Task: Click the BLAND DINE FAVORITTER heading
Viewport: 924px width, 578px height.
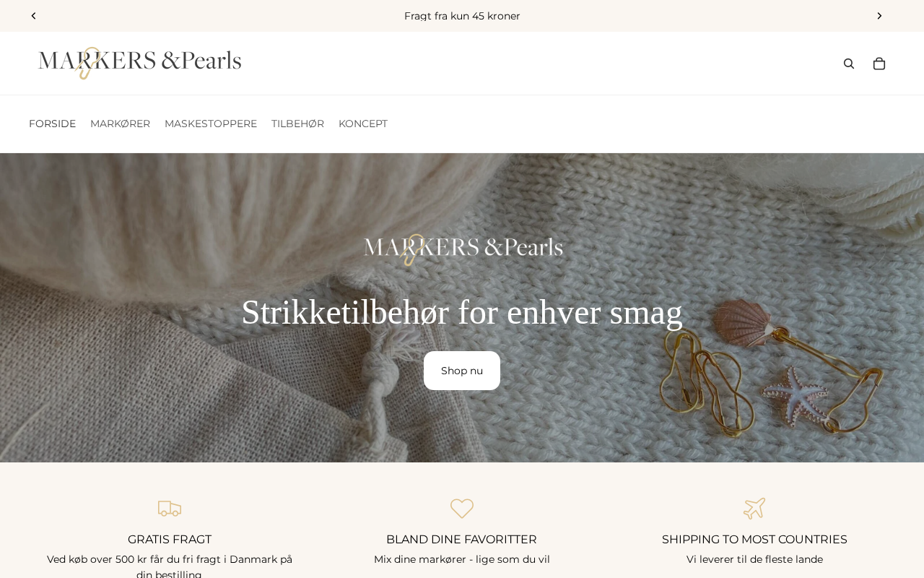Action: tap(462, 540)
